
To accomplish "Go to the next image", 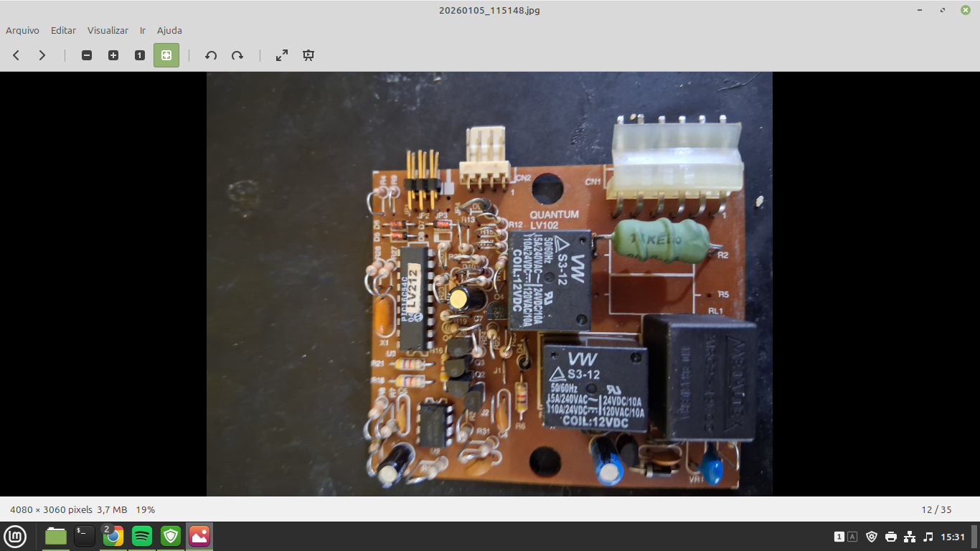I will [x=42, y=55].
